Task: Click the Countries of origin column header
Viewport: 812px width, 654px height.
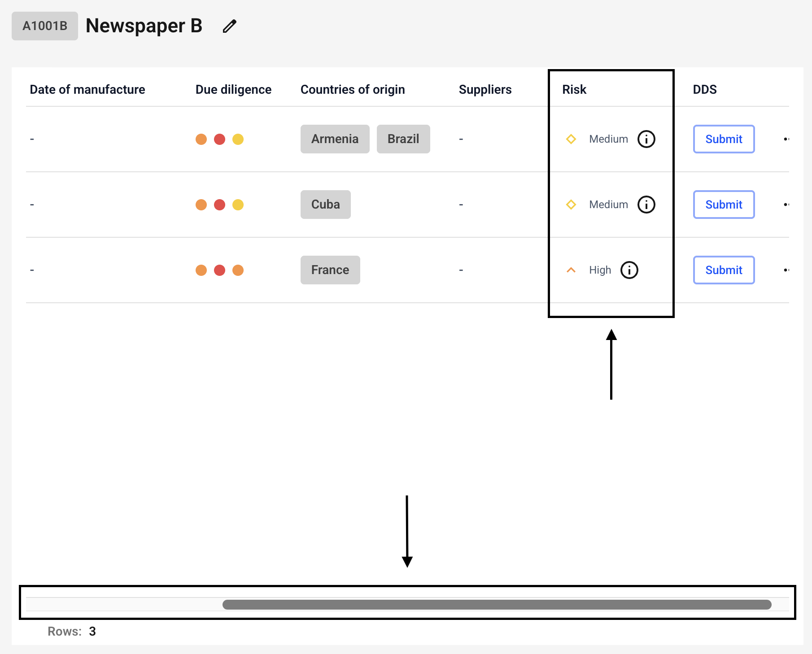Action: point(353,90)
